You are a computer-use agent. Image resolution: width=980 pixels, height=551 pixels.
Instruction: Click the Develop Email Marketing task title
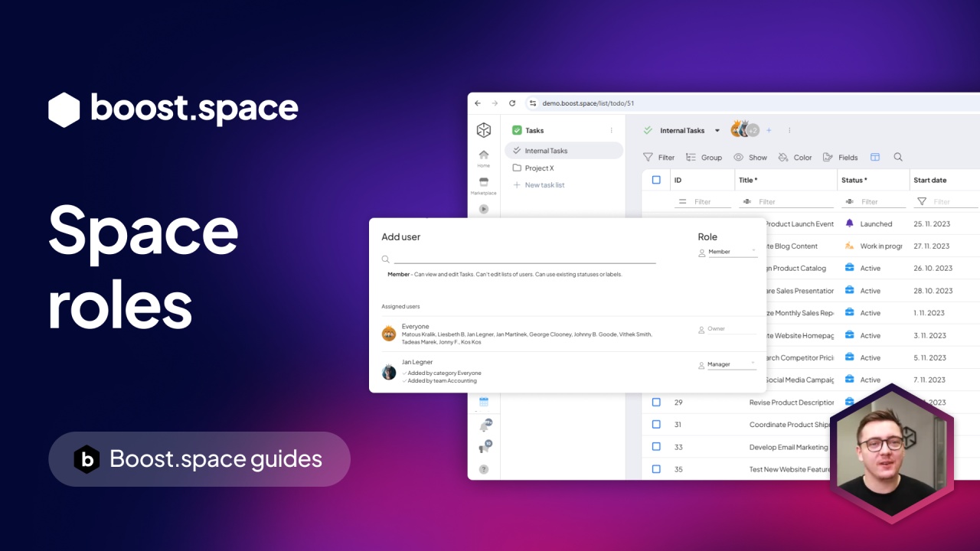789,447
